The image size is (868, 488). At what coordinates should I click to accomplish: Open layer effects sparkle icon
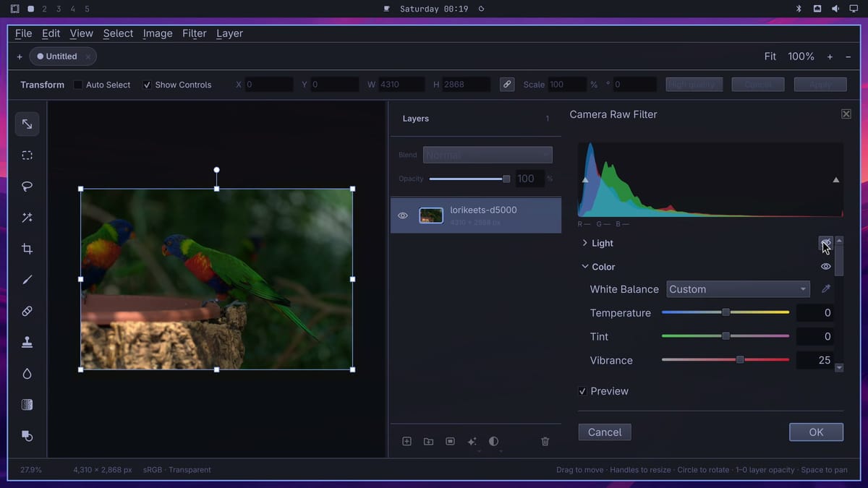[x=472, y=441]
